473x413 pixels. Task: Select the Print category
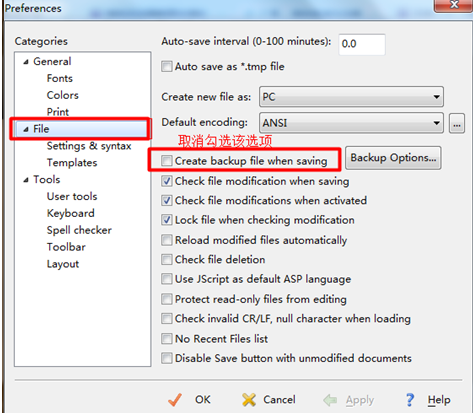pyautogui.click(x=58, y=112)
